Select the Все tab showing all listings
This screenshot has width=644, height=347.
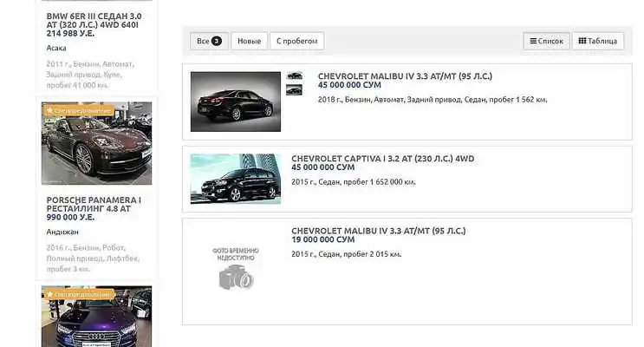click(x=209, y=41)
